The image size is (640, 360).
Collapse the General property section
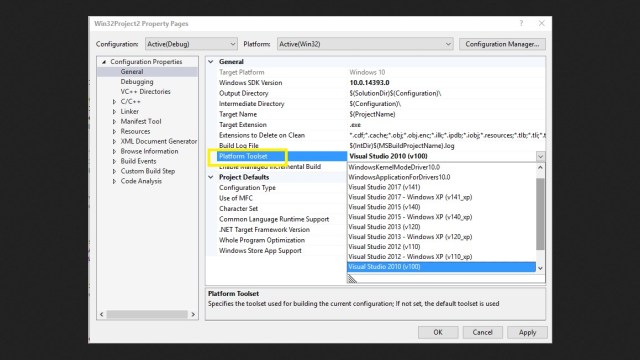(211, 62)
